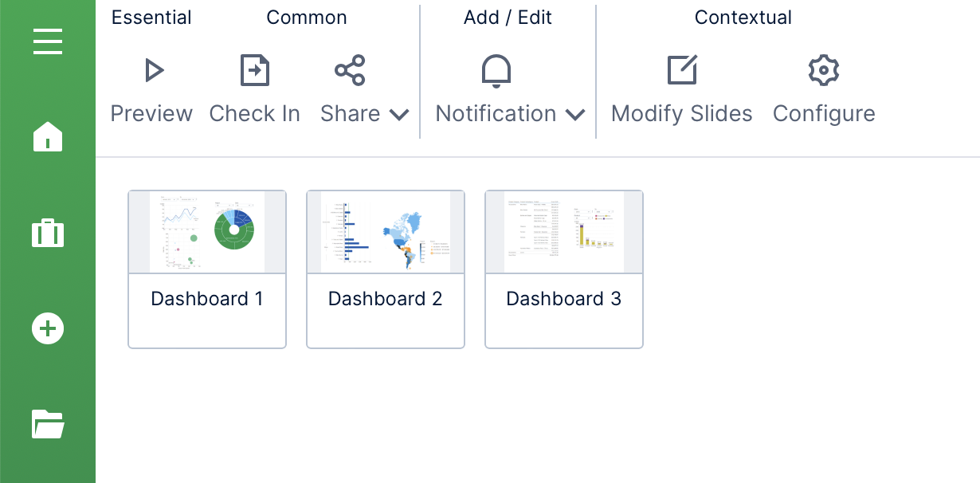
Task: Open the hamburger menu in the sidebar
Action: tap(48, 41)
